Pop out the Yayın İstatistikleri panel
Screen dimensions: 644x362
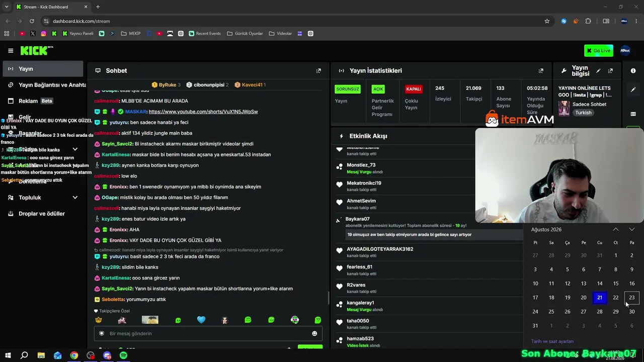tap(541, 71)
